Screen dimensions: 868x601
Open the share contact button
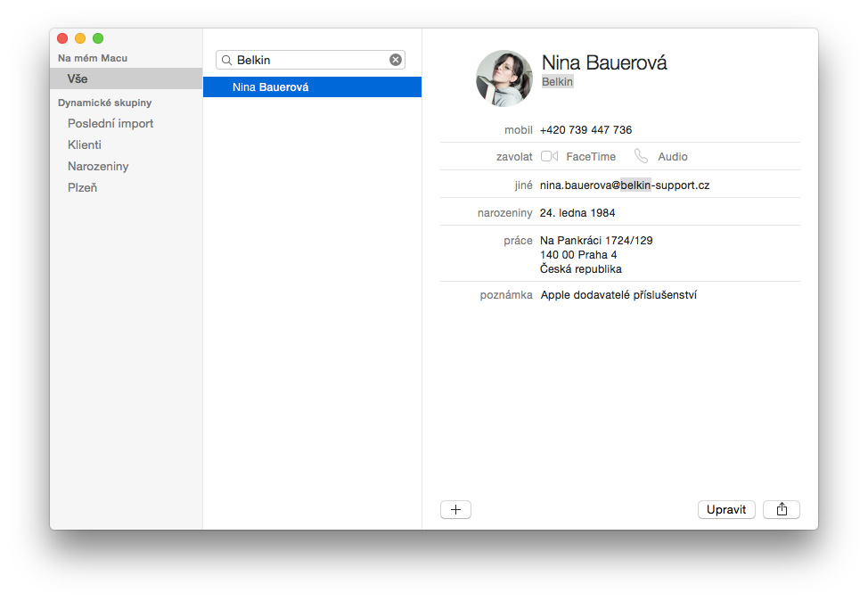[x=781, y=510]
